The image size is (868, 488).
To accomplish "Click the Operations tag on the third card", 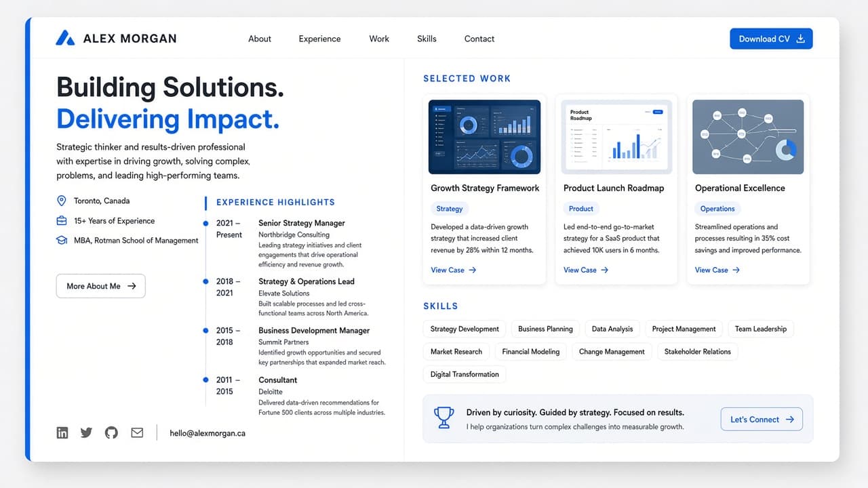I will point(717,209).
